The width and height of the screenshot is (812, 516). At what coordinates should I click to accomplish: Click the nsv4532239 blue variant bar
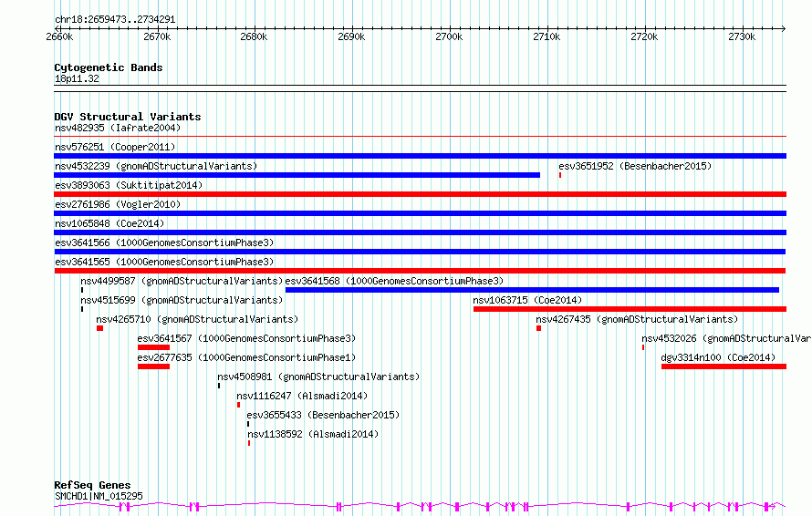click(297, 175)
